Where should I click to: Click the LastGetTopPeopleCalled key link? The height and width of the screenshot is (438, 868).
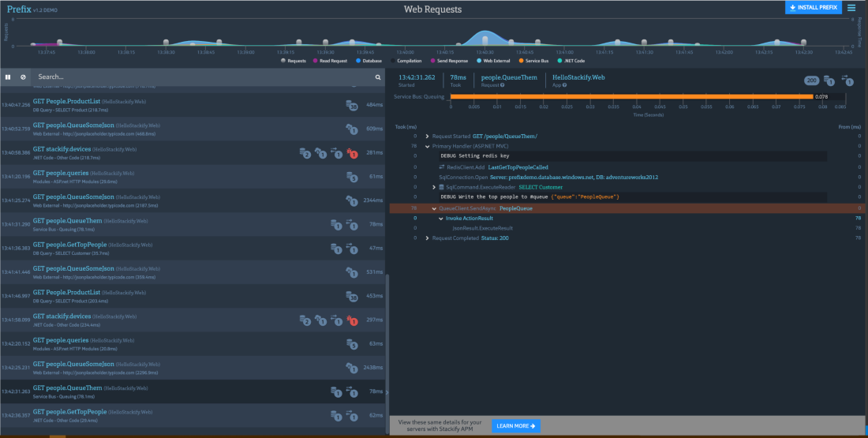tap(518, 167)
